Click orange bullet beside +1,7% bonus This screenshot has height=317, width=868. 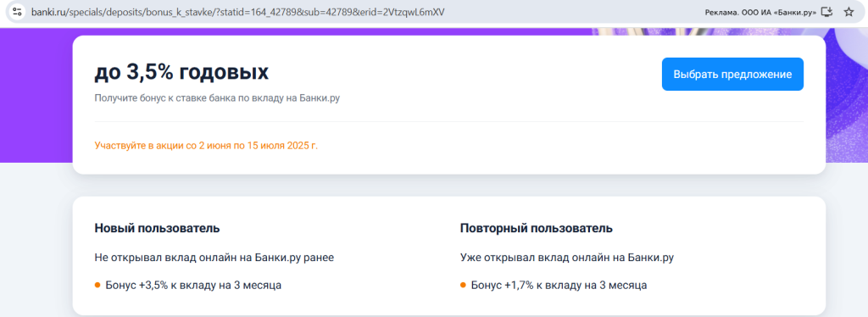(x=463, y=286)
